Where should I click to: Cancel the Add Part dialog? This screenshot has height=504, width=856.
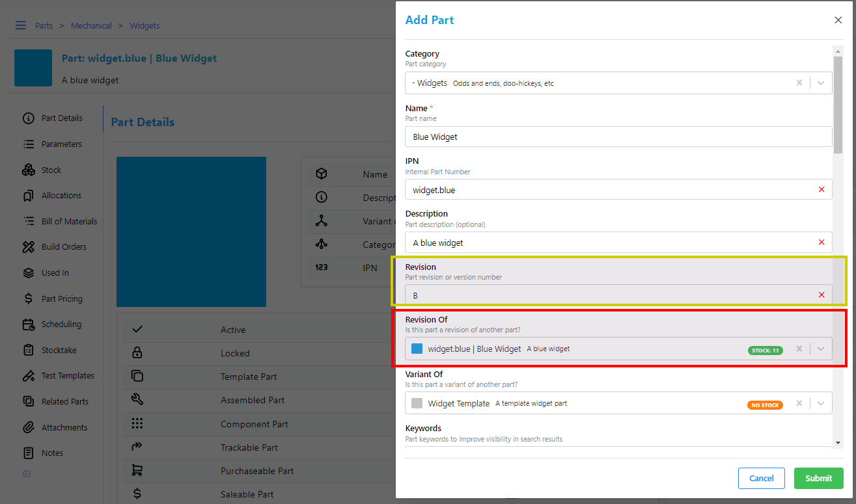point(761,478)
